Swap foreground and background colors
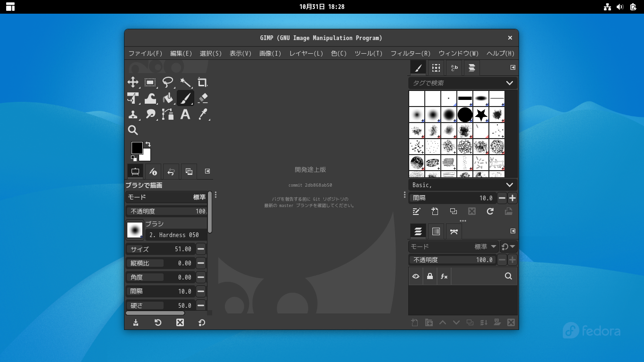The width and height of the screenshot is (644, 362). pyautogui.click(x=148, y=144)
